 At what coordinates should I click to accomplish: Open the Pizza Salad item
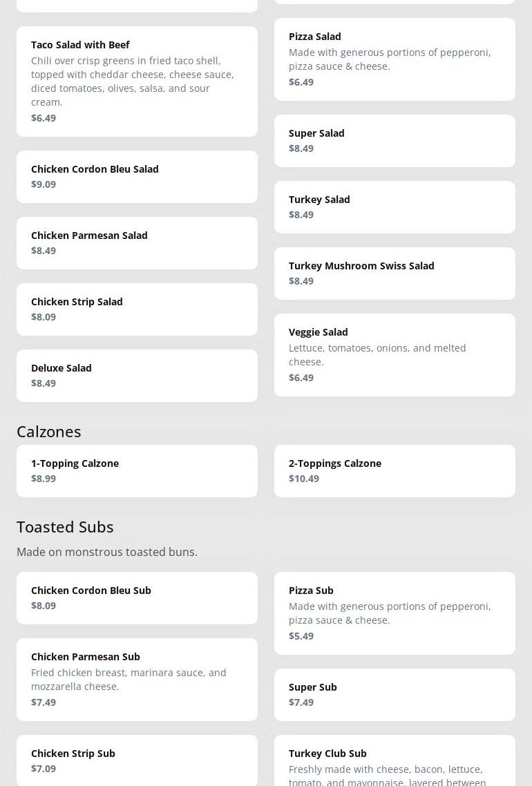click(x=395, y=59)
